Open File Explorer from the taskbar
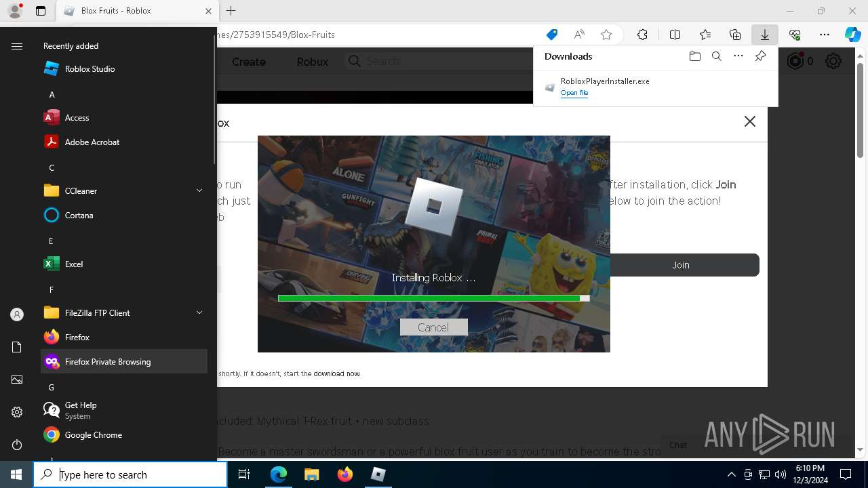Viewport: 868px width, 488px height. click(311, 474)
